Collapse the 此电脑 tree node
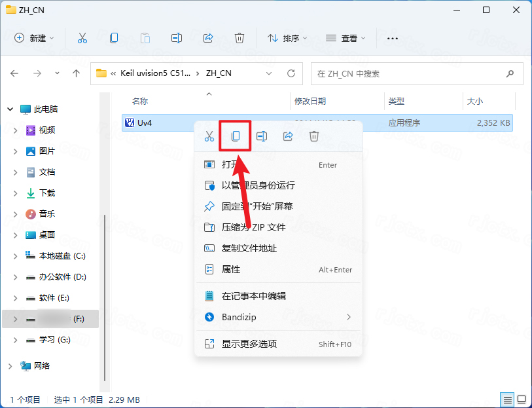This screenshot has width=532, height=408. (10, 109)
